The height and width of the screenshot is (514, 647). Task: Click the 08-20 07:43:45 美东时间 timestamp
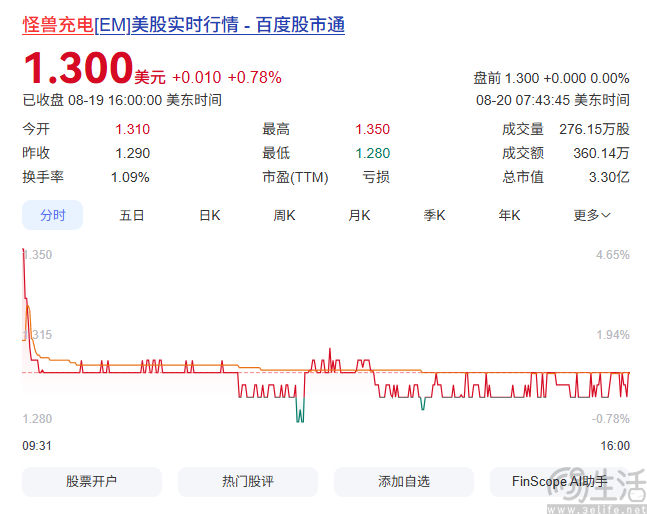coord(553,100)
